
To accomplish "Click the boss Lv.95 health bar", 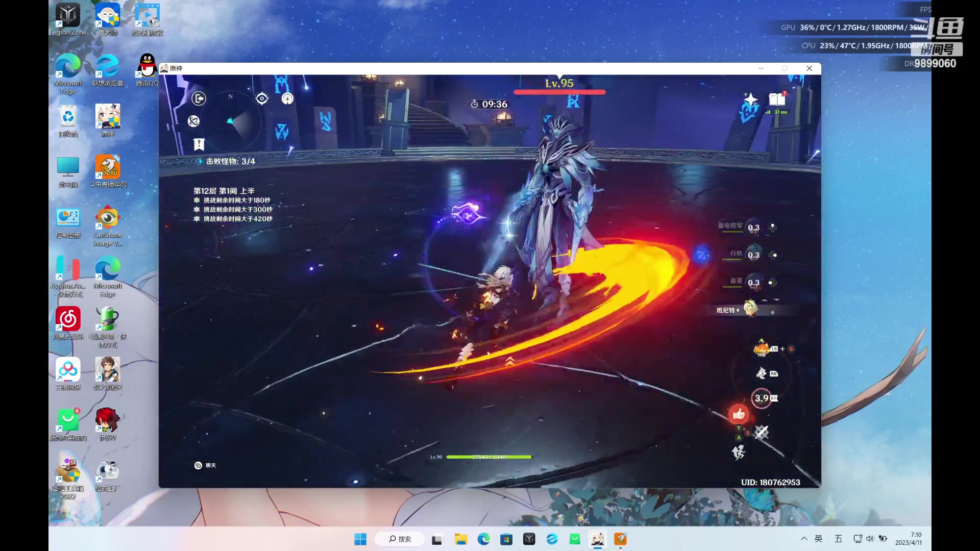I will [559, 92].
